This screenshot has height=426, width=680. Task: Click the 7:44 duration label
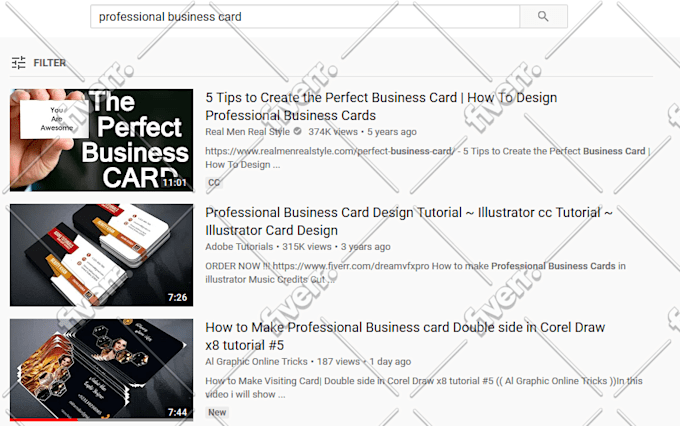[177, 412]
